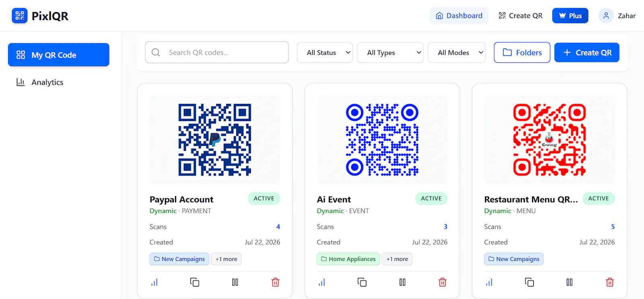Open the Restaurant Menu QR code image
644x299 pixels.
pos(549,140)
